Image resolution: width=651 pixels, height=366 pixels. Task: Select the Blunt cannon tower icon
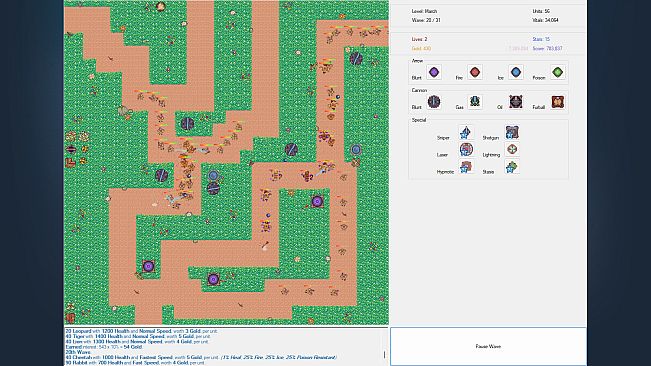point(433,102)
